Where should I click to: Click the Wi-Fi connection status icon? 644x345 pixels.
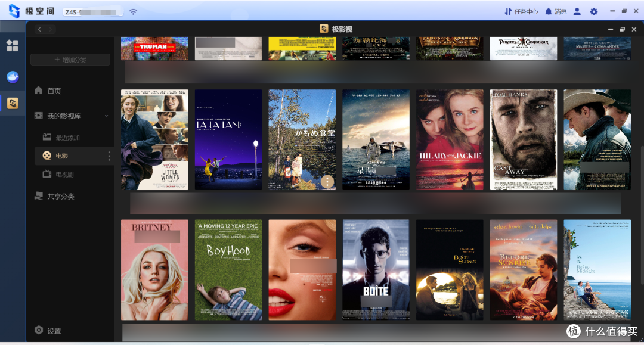click(133, 11)
